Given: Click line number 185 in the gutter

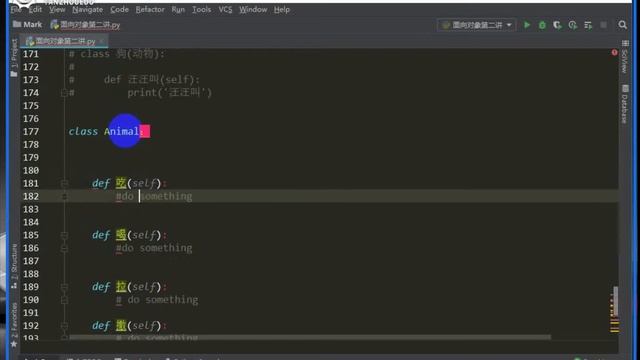Looking at the screenshot, I should coord(31,235).
